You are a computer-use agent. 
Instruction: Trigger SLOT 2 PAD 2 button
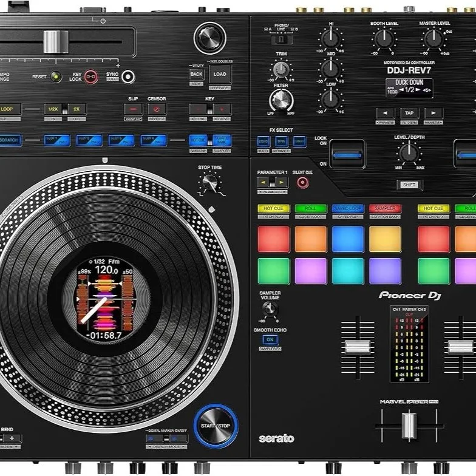tap(89, 141)
